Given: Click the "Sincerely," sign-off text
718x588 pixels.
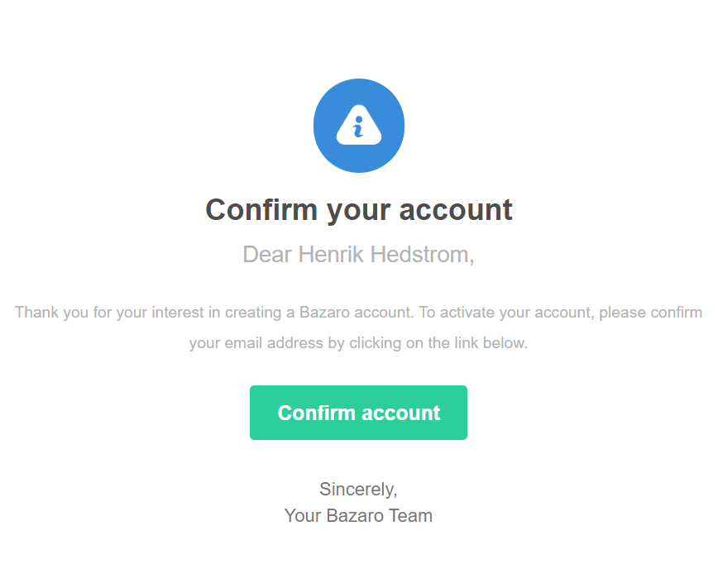Looking at the screenshot, I should pyautogui.click(x=358, y=490).
